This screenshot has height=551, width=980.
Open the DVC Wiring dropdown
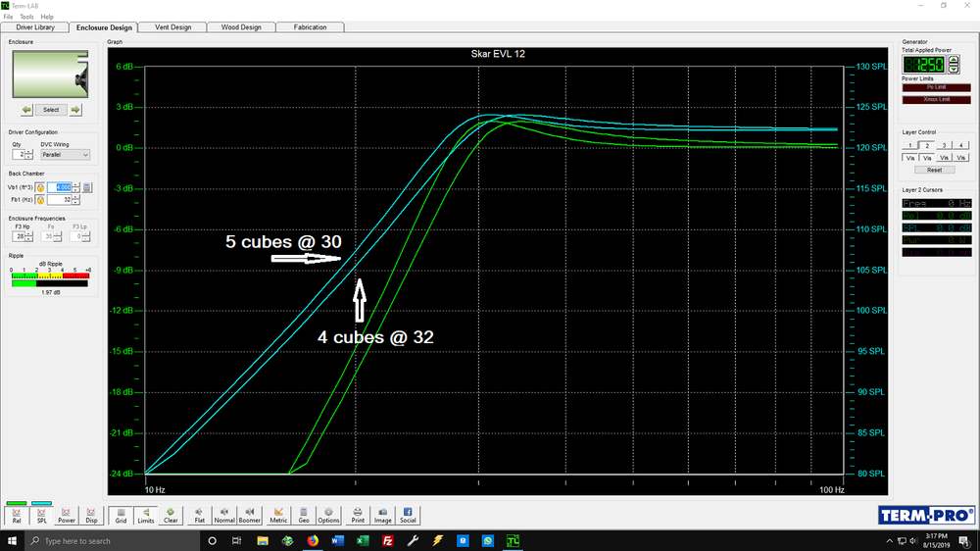66,155
